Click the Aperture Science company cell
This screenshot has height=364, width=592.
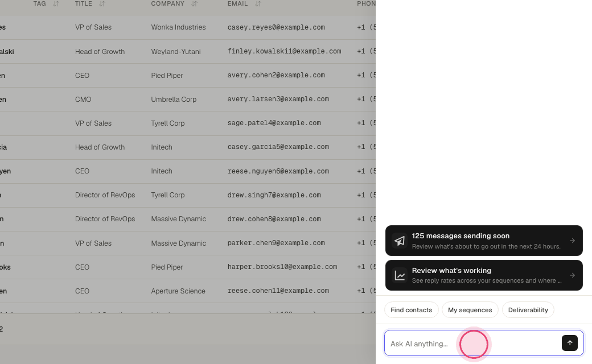click(x=178, y=291)
